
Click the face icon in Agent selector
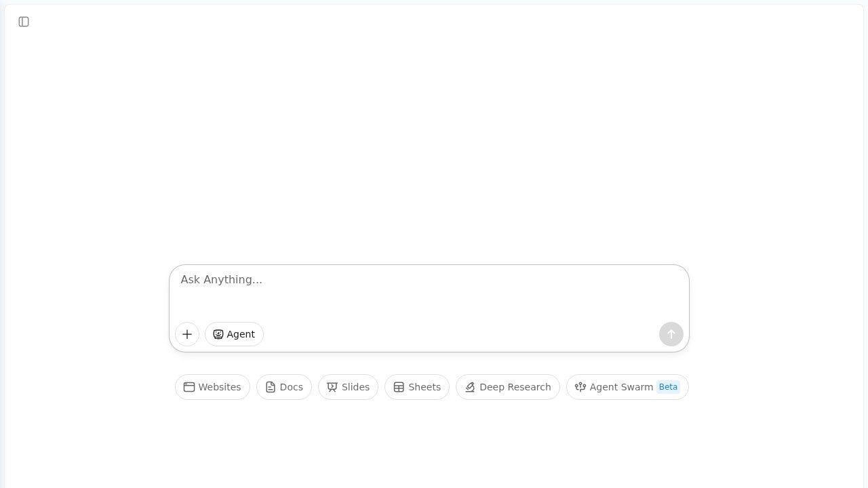coord(218,334)
